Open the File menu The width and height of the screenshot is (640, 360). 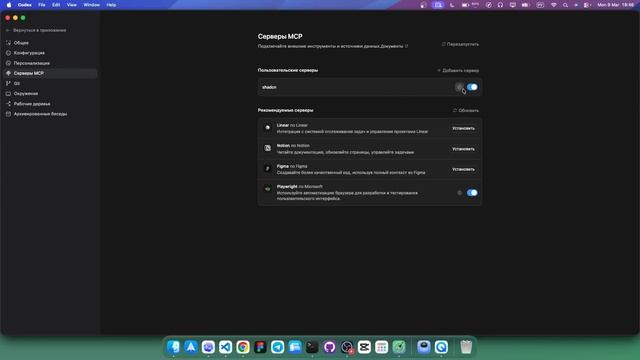click(x=42, y=5)
